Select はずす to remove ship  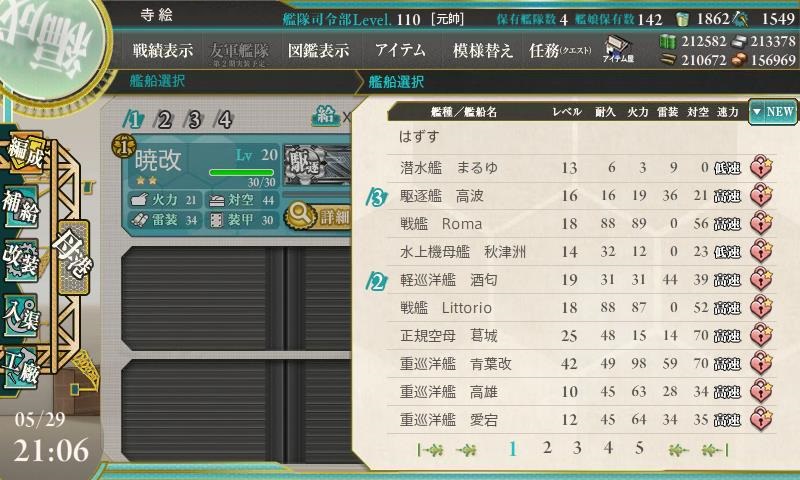(419, 136)
